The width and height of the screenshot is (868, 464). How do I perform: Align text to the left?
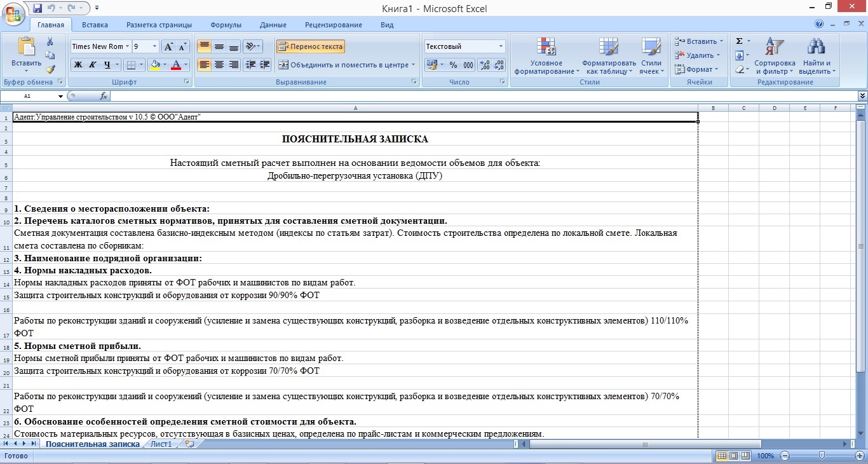(x=204, y=65)
